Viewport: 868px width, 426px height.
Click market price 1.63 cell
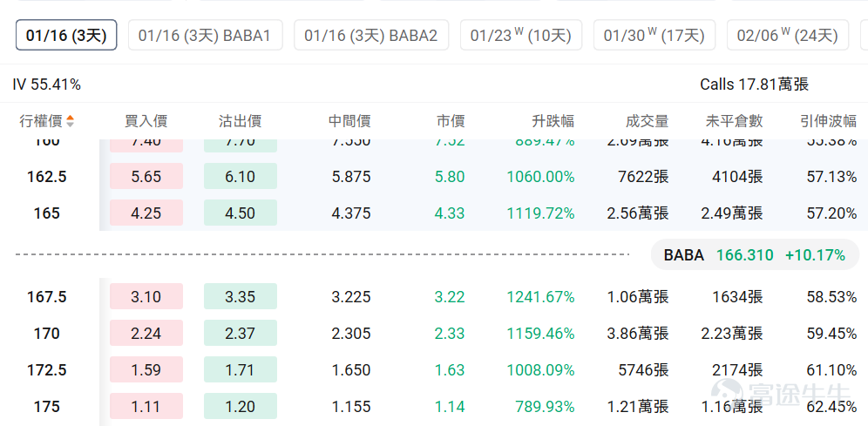click(x=450, y=369)
